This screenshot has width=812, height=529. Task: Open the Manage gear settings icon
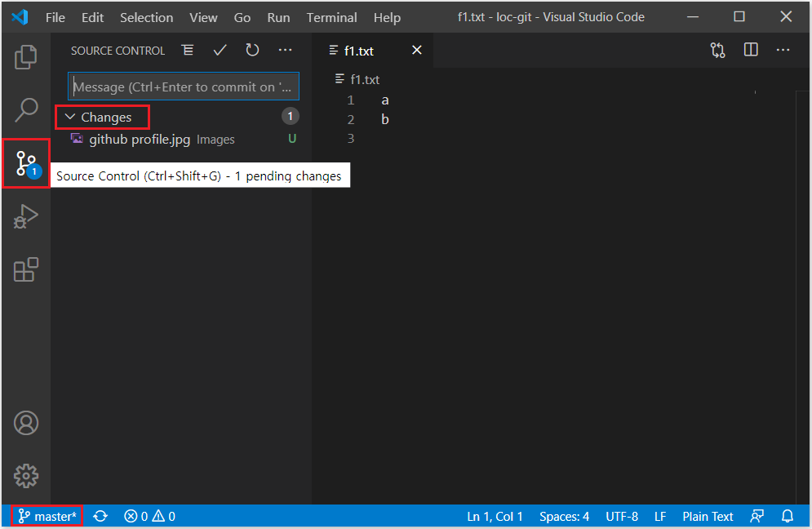click(26, 475)
